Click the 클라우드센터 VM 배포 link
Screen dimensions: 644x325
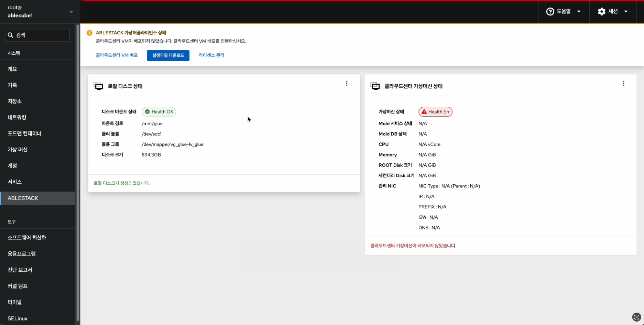click(117, 55)
